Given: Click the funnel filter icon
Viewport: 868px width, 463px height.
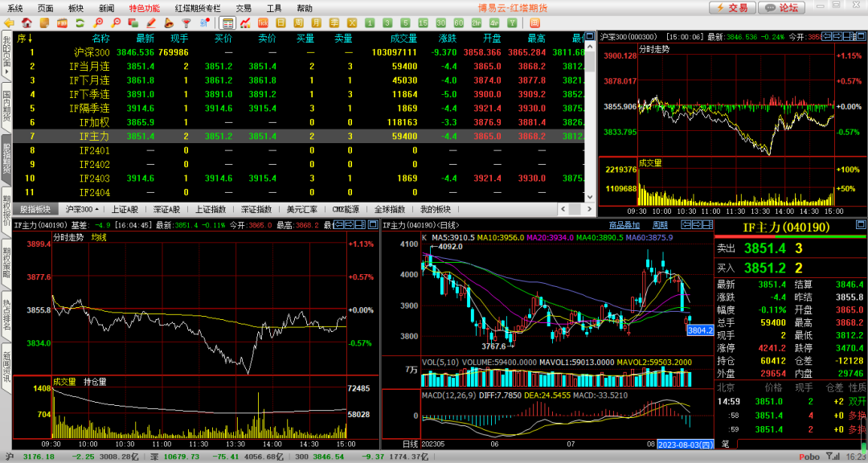Looking at the screenshot, I should (186, 23).
